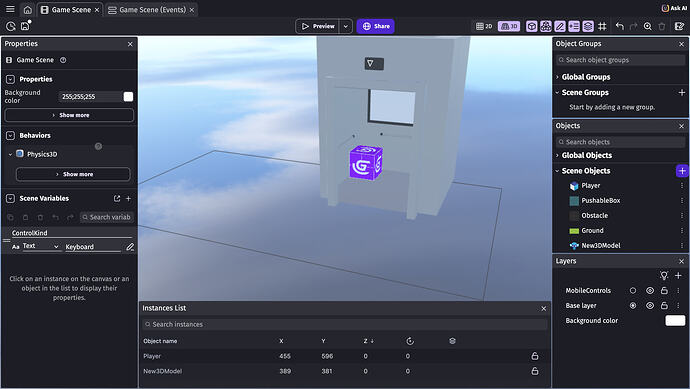Toggle visibility of Base layer

pyautogui.click(x=650, y=305)
